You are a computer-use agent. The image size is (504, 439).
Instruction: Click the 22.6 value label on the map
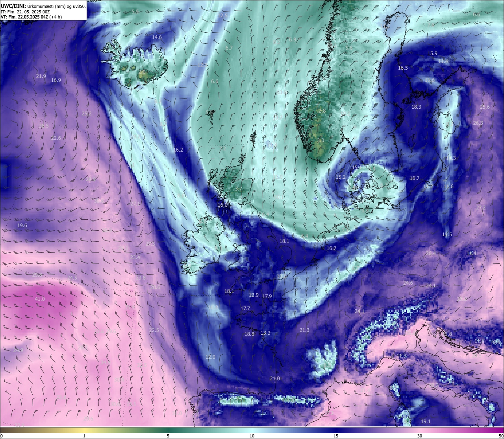pos(56,138)
